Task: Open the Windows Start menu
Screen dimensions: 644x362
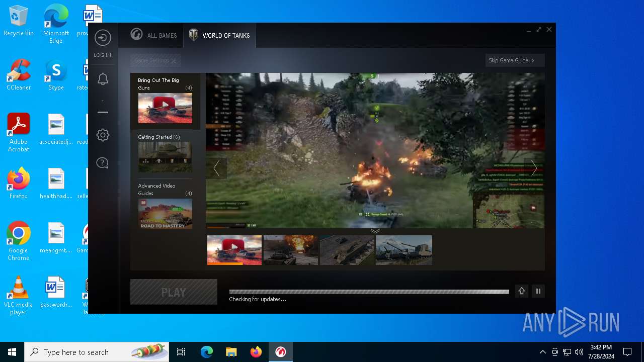Action: tap(12, 352)
